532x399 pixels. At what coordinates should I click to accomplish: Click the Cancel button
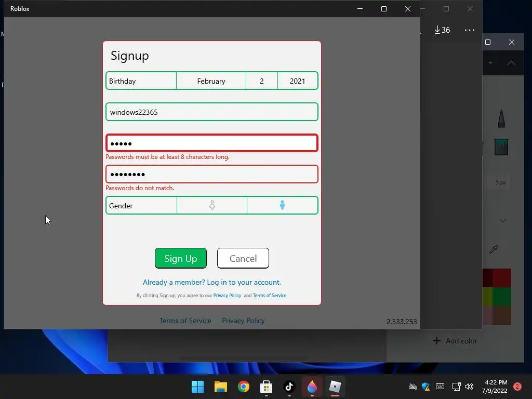(243, 258)
